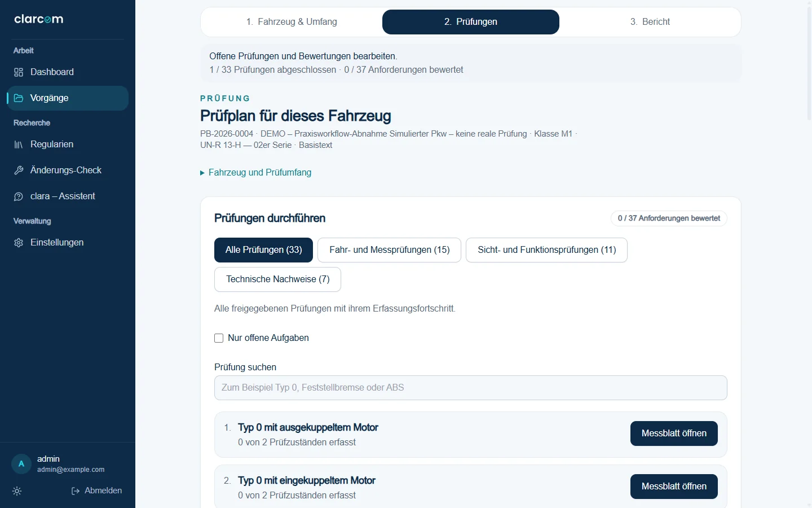Viewport: 812px width, 508px height.
Task: Open clara – Assistent
Action: [68, 196]
